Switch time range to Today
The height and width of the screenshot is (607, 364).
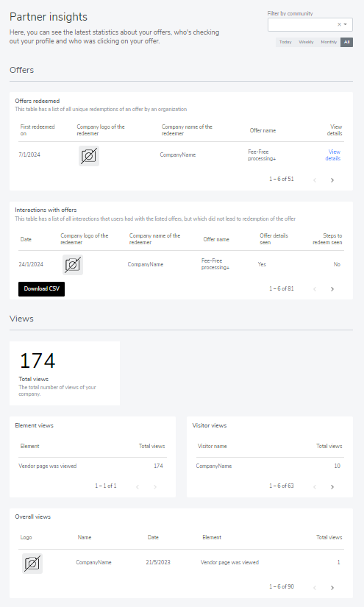click(x=285, y=42)
